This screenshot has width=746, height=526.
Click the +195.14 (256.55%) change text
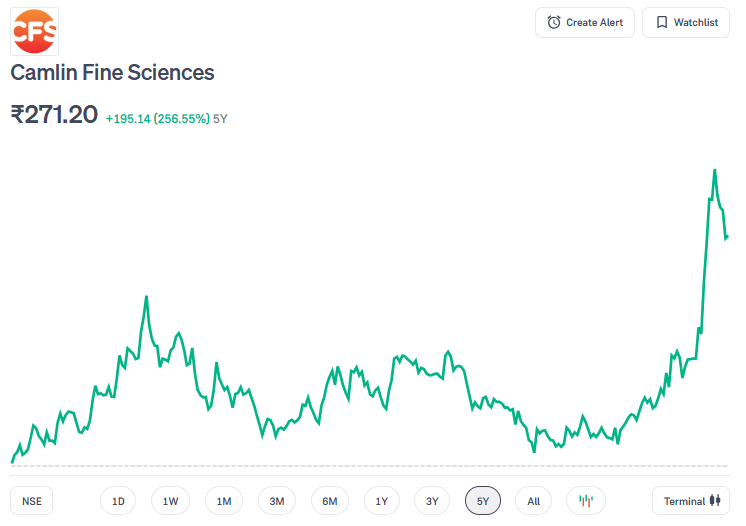pos(157,118)
